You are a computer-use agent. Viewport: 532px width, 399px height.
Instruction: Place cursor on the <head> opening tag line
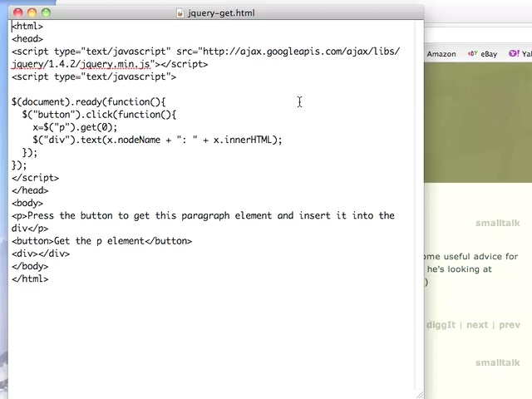27,39
